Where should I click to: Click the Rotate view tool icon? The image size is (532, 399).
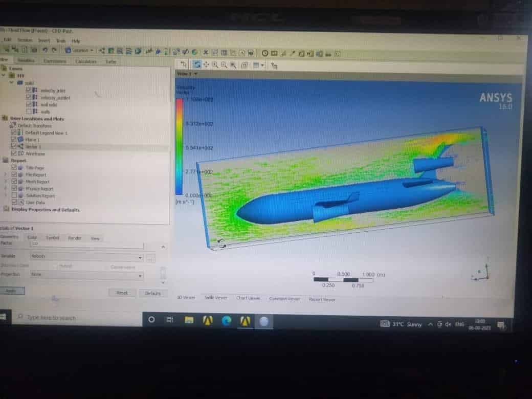(x=196, y=65)
